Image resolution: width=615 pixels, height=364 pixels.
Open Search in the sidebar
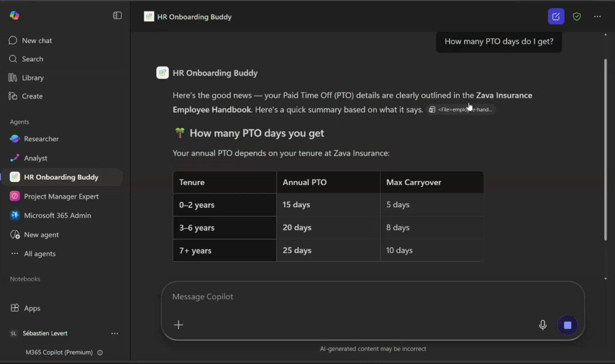point(32,59)
